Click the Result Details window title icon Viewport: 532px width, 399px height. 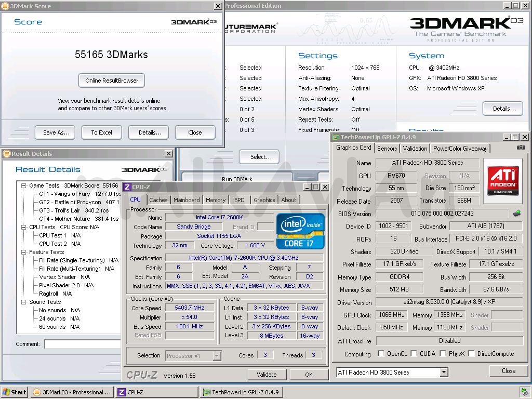[x=6, y=154]
